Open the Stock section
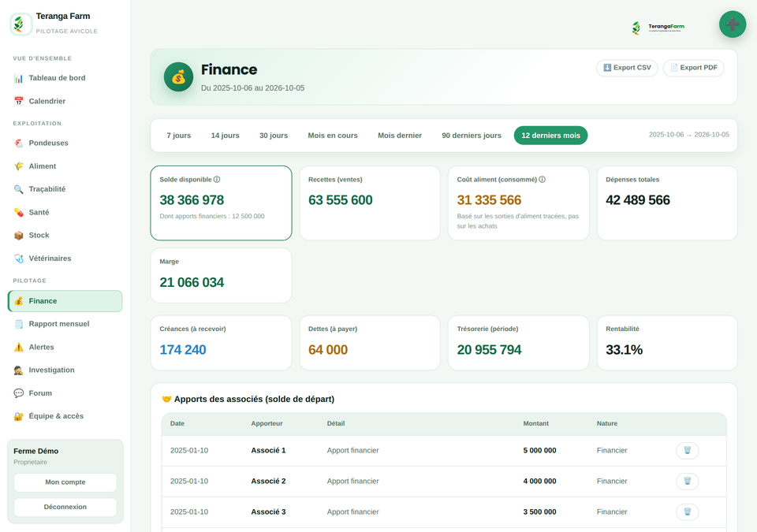 tap(65, 235)
